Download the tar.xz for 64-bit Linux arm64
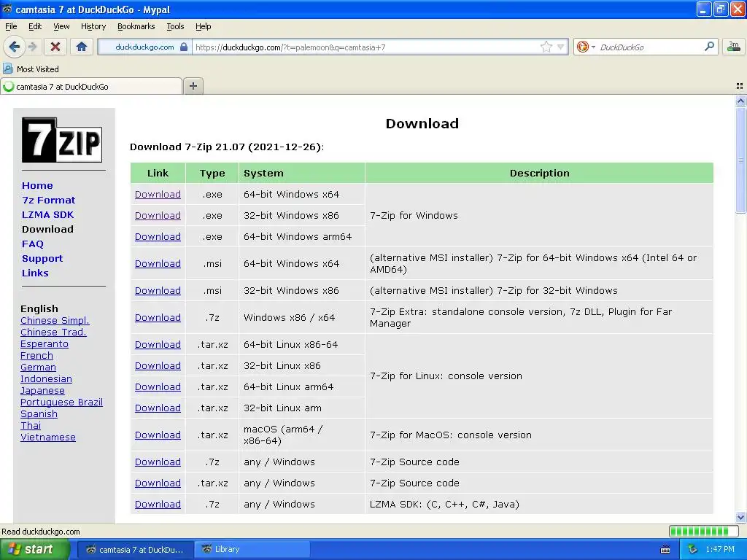The height and width of the screenshot is (560, 747). click(x=158, y=386)
